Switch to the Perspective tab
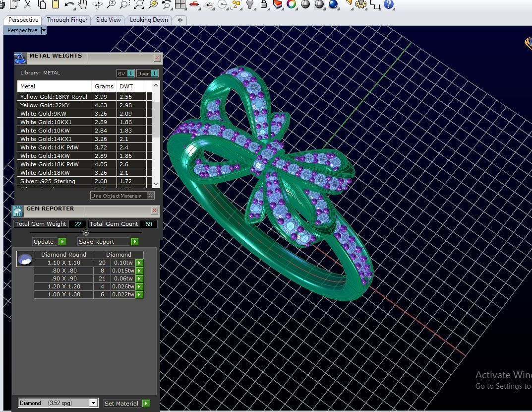Viewport: 532px width, 412px height. point(23,20)
